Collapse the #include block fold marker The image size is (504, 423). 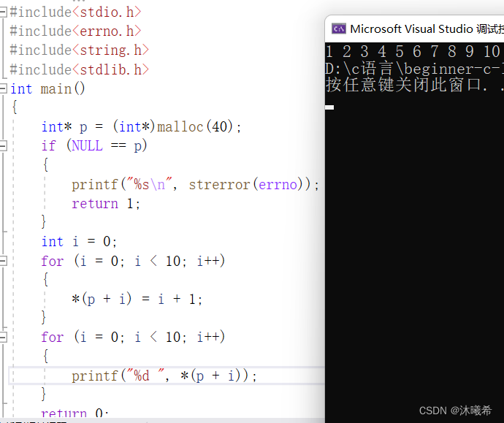click(x=3, y=12)
